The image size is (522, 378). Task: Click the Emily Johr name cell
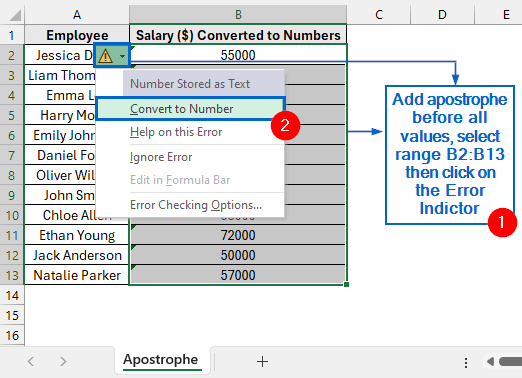tap(60, 135)
